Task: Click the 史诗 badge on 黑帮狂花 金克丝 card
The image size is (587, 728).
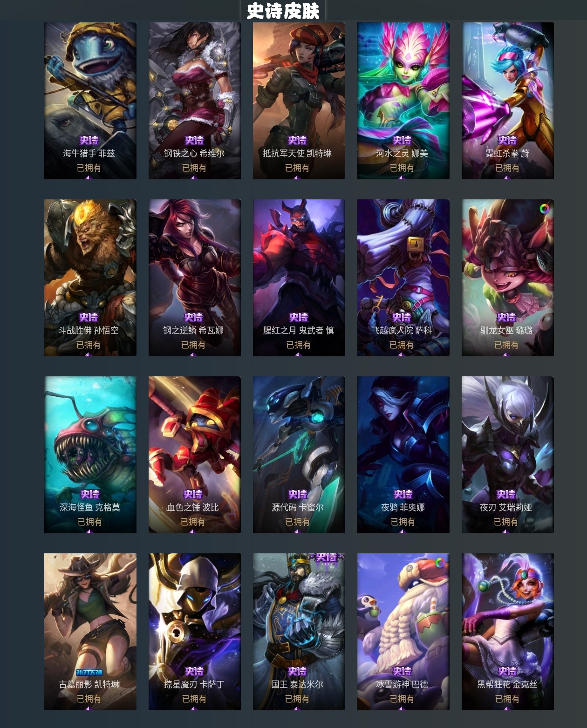Action: pyautogui.click(x=507, y=671)
